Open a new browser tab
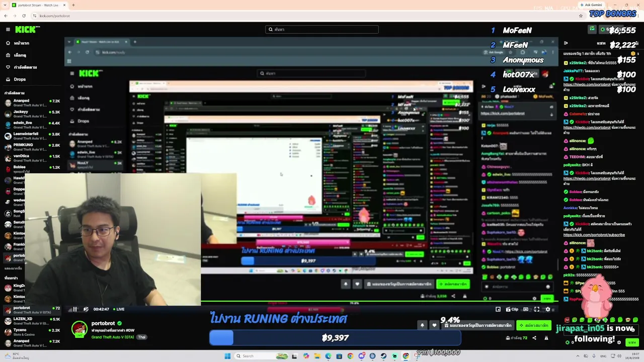 (73, 5)
